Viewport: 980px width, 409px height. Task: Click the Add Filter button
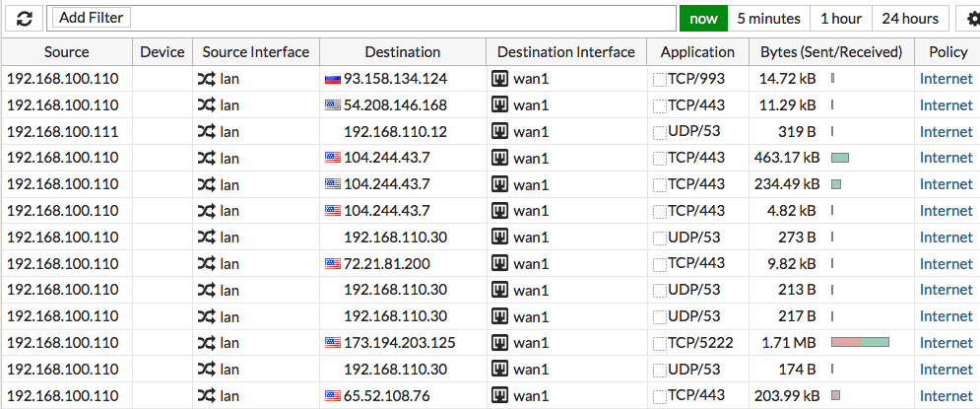(x=92, y=18)
